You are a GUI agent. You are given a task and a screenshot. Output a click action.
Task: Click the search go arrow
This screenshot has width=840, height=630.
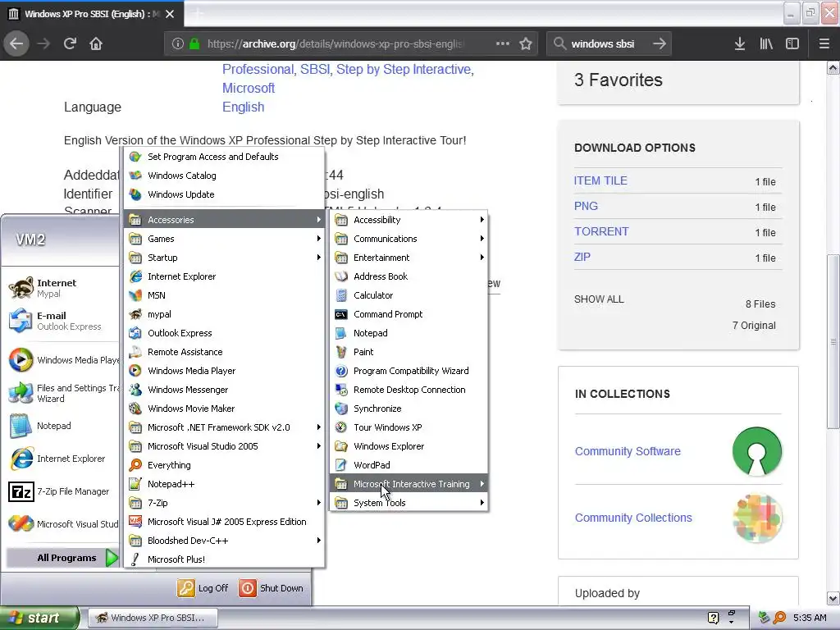coord(660,44)
